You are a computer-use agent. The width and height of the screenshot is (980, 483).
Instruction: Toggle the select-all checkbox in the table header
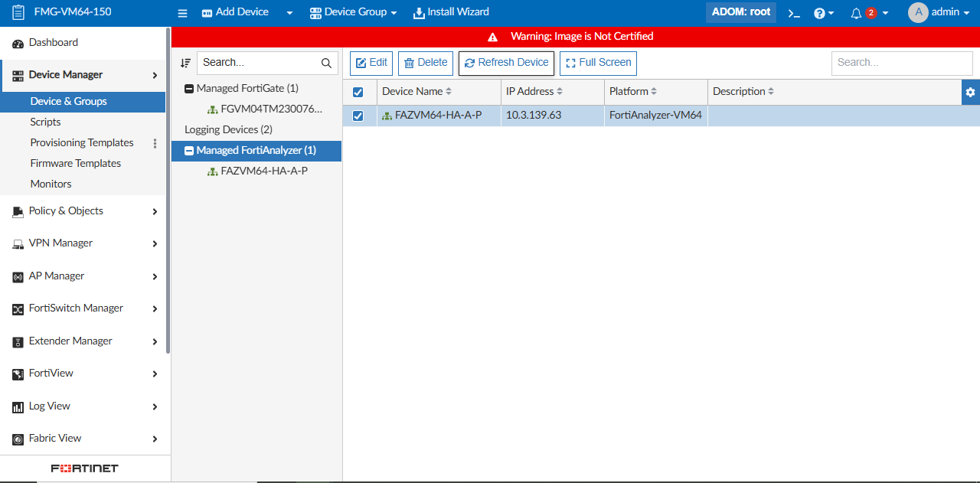click(x=358, y=91)
